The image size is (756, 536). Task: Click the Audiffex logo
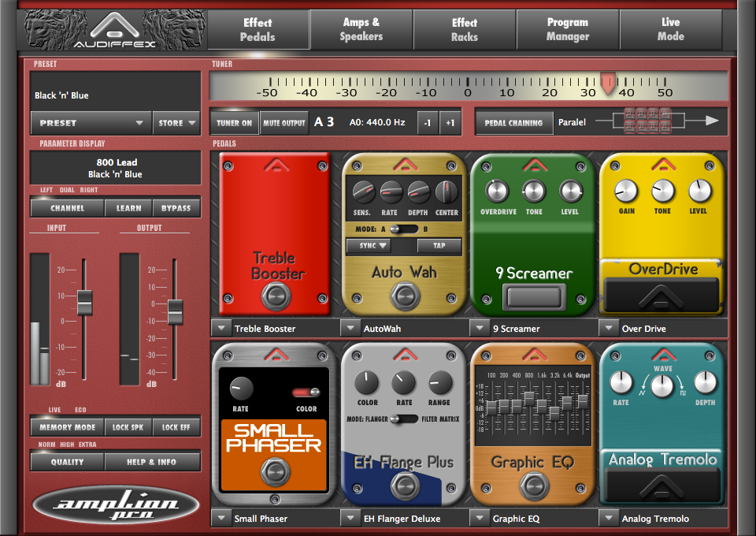pyautogui.click(x=114, y=30)
